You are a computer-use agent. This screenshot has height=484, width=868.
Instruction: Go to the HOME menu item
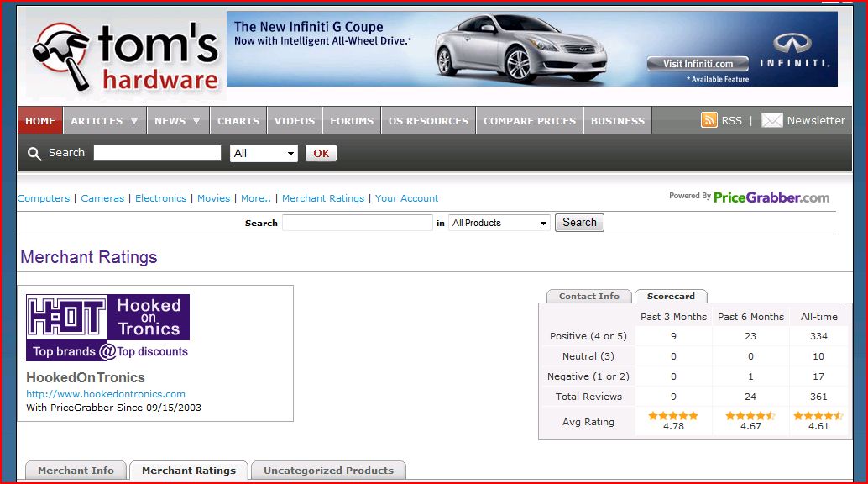click(x=40, y=120)
